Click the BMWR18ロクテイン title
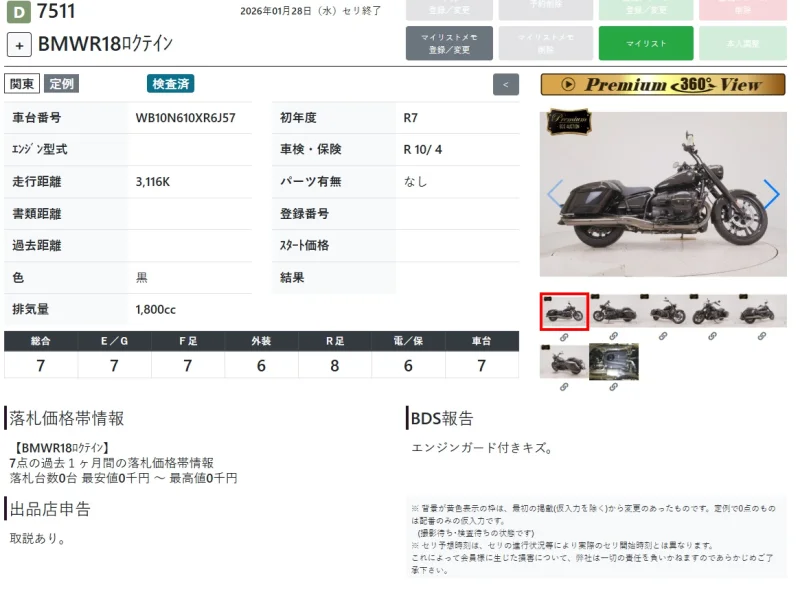This screenshot has width=800, height=600. 106,44
